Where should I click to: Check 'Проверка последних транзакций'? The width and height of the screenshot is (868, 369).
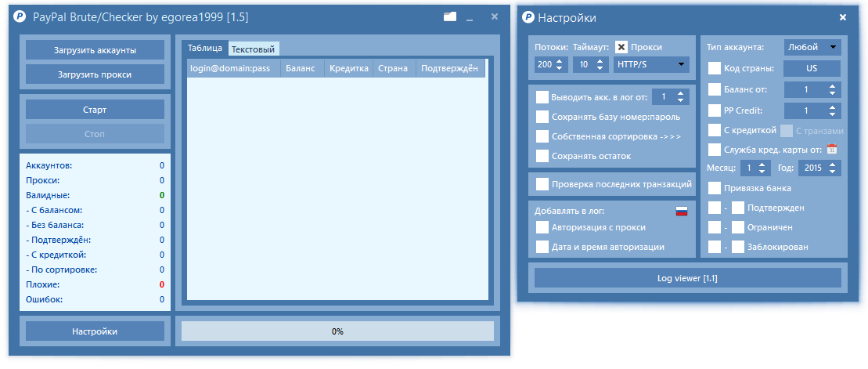point(542,184)
